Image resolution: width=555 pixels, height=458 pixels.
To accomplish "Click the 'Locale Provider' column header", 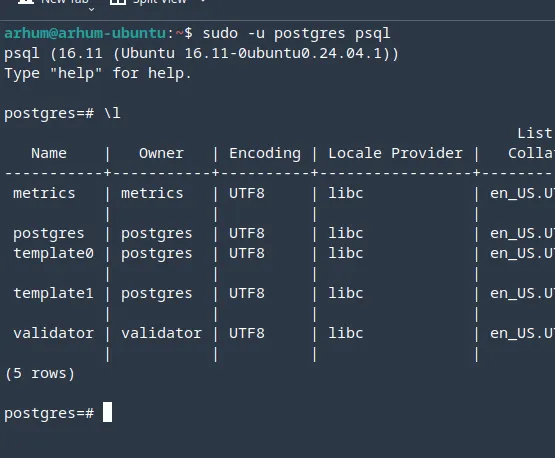I will click(395, 154).
